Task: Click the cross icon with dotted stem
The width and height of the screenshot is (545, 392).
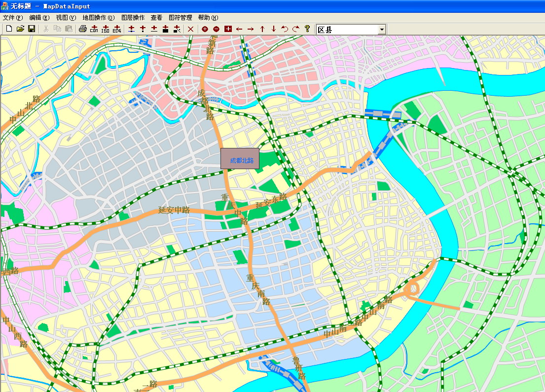Action: pyautogui.click(x=143, y=29)
